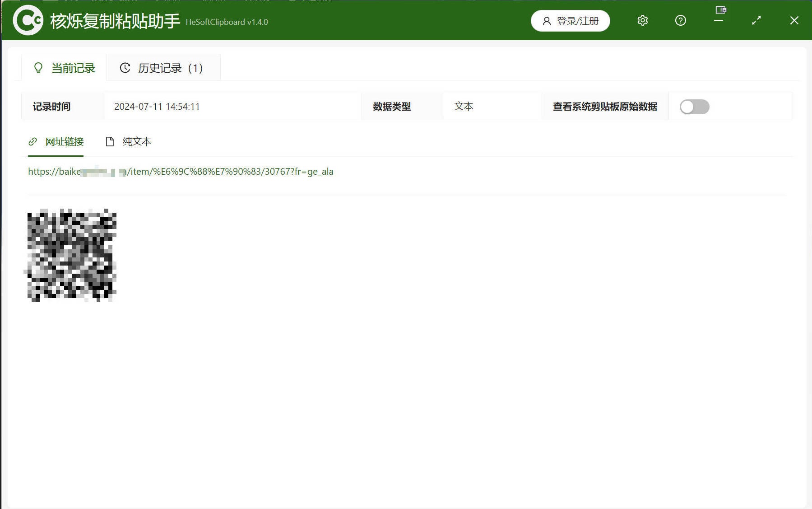Click the data type value 文本
Image resolution: width=812 pixels, height=509 pixels.
(464, 107)
